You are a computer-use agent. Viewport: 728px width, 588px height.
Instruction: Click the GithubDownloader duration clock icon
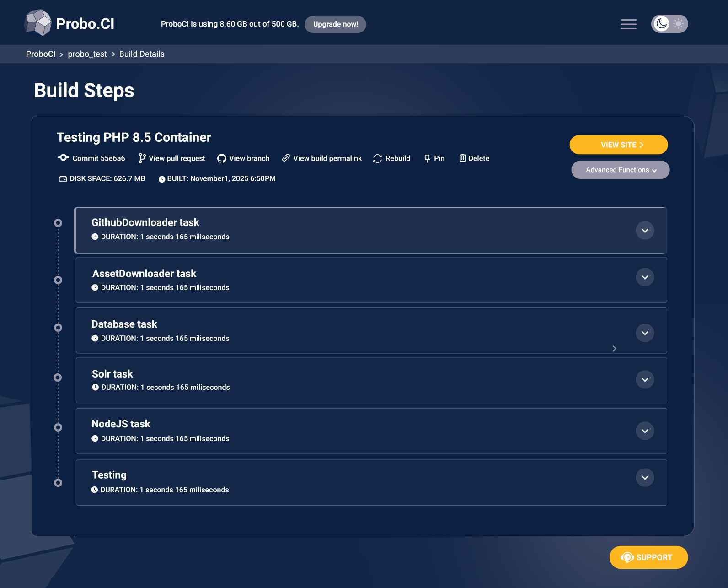coord(95,237)
